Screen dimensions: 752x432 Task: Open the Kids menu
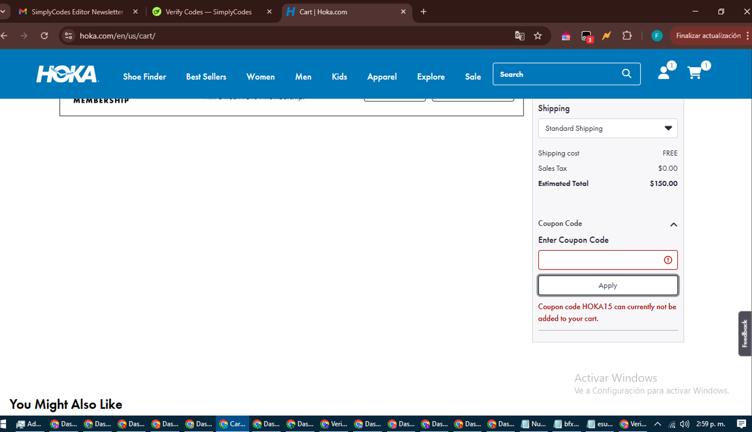(339, 77)
